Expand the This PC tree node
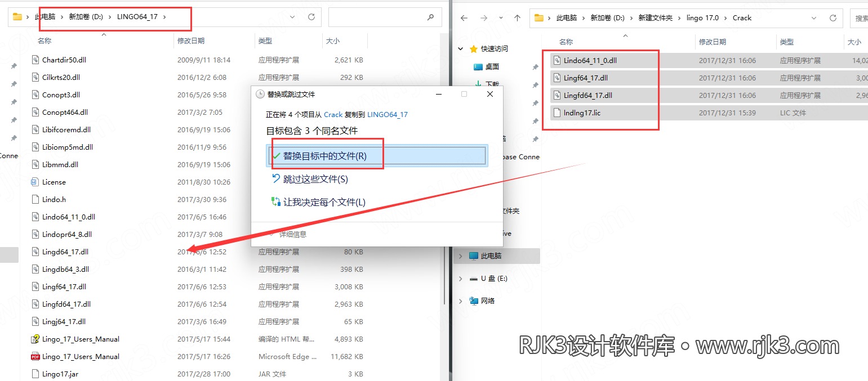This screenshot has width=868, height=381. pos(461,256)
